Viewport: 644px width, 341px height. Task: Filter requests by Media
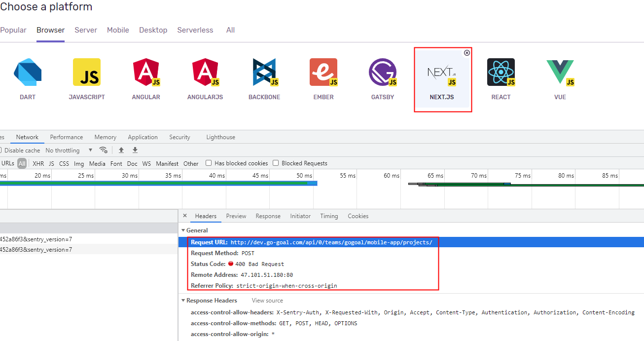point(97,163)
